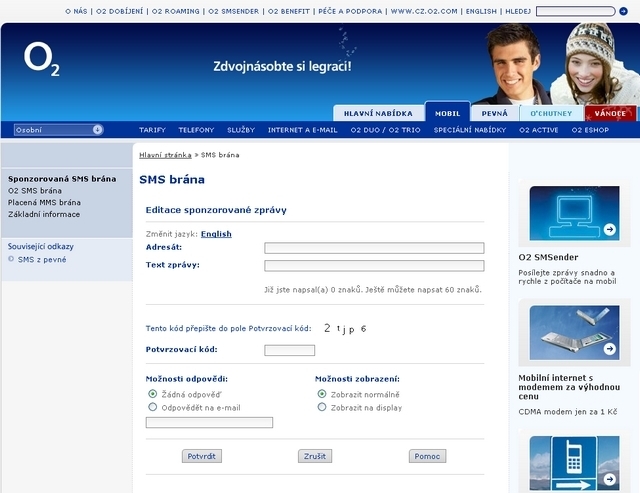
Task: Open the O2 SMSENDER top link
Action: coord(234,11)
